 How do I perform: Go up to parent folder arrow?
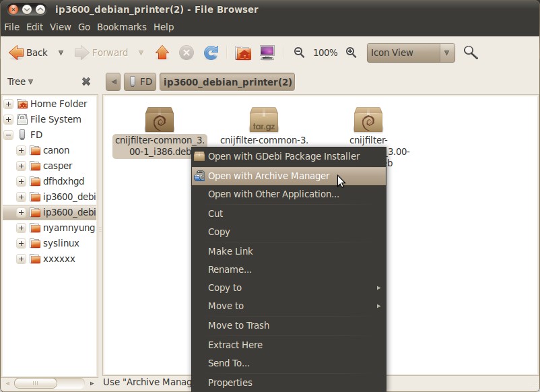pos(162,53)
